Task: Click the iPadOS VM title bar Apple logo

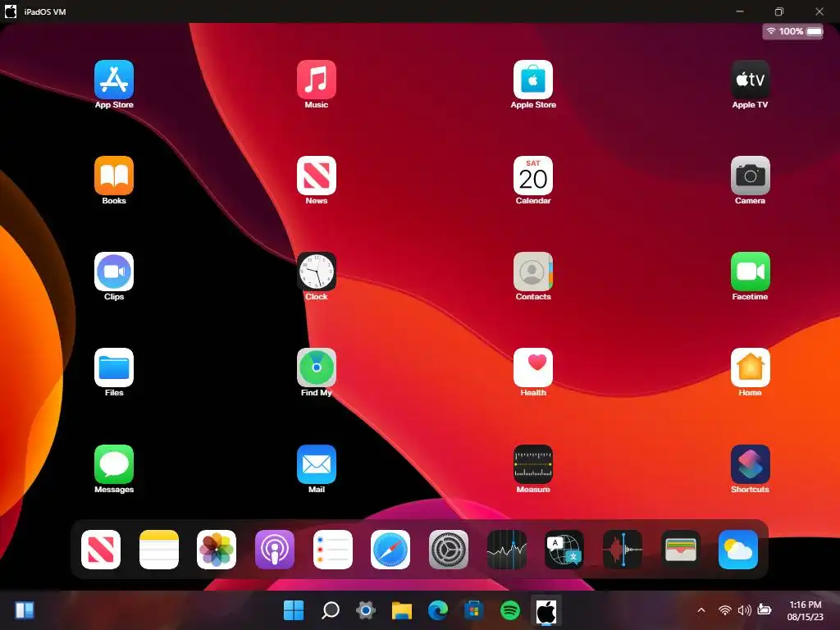Action: coord(11,11)
